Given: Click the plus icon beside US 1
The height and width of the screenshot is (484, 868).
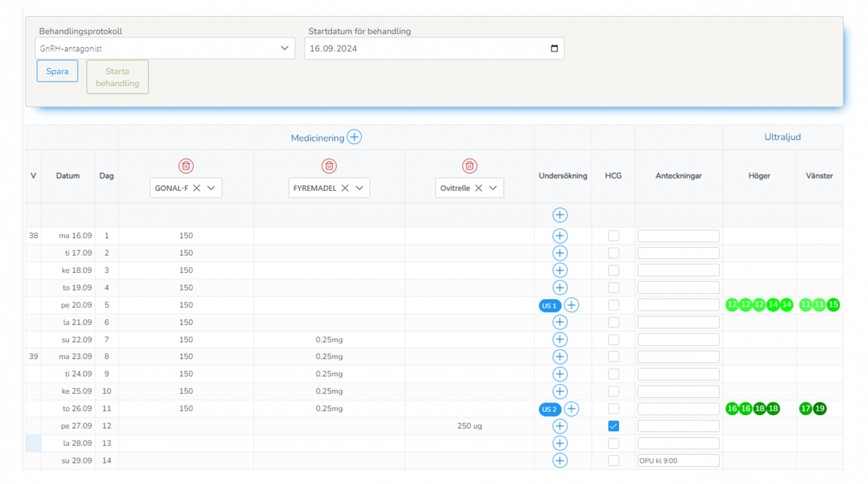Looking at the screenshot, I should pyautogui.click(x=572, y=305).
